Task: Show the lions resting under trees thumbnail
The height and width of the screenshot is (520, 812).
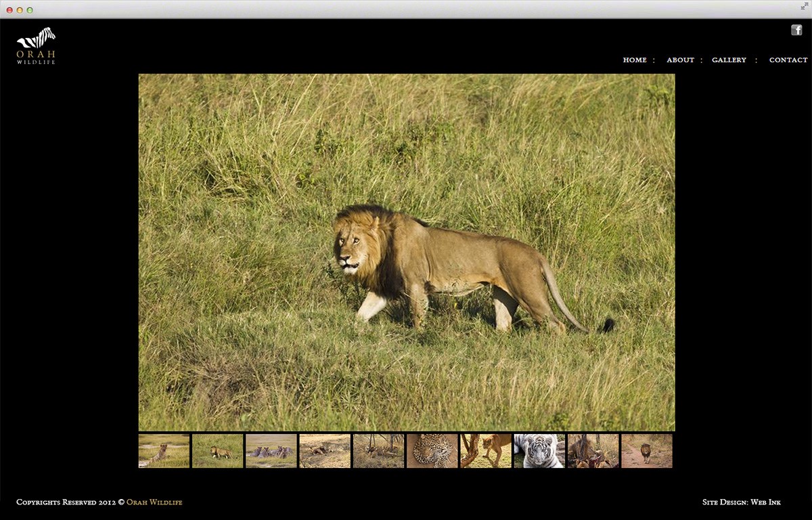Action: coord(378,451)
